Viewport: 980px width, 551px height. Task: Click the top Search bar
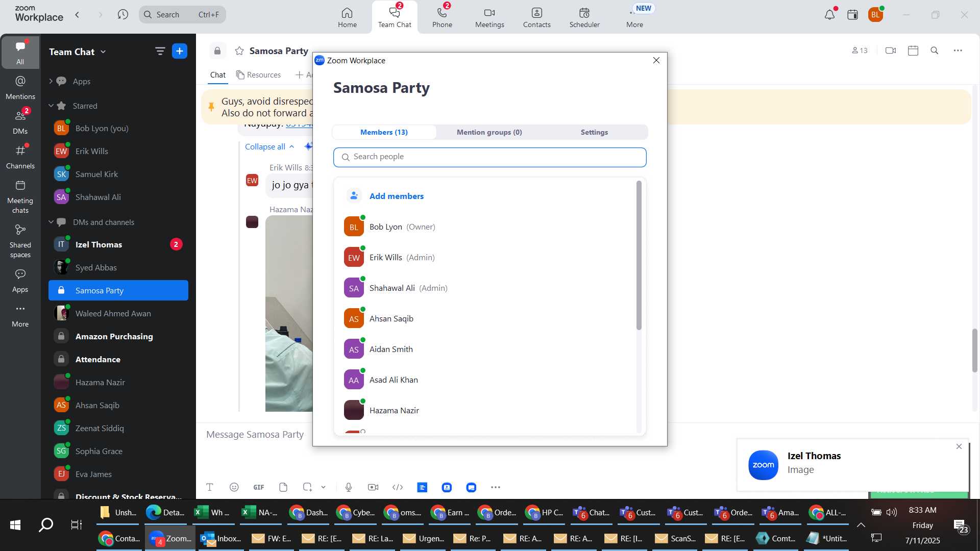pos(182,15)
